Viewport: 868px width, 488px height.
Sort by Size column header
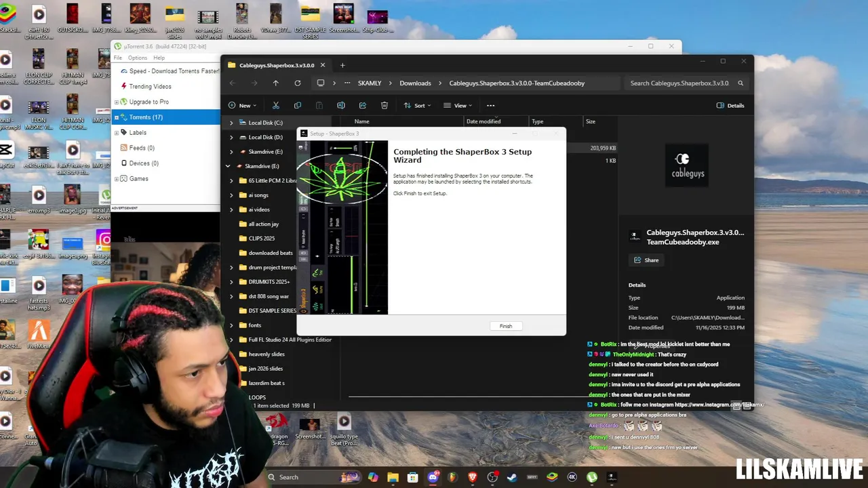click(591, 121)
